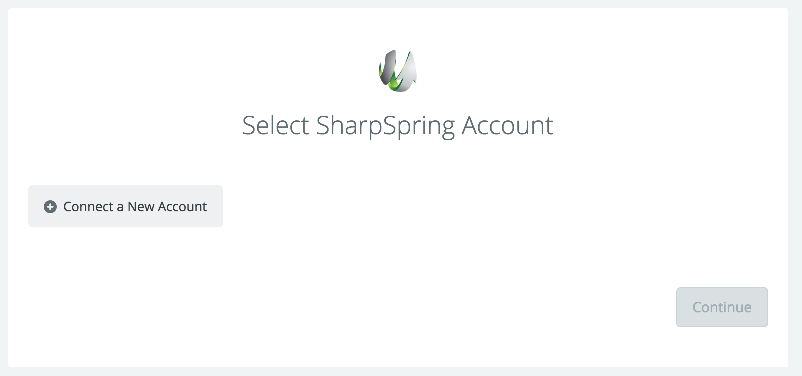Click the word "Select" in the heading

tap(275, 126)
